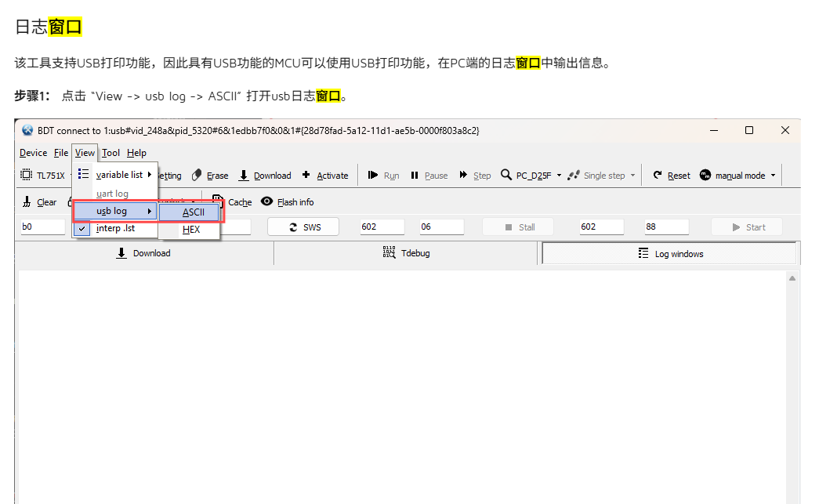Screen dimensions: 819x504
Task: Choose HEX from the usb log submenu
Action: coord(191,230)
